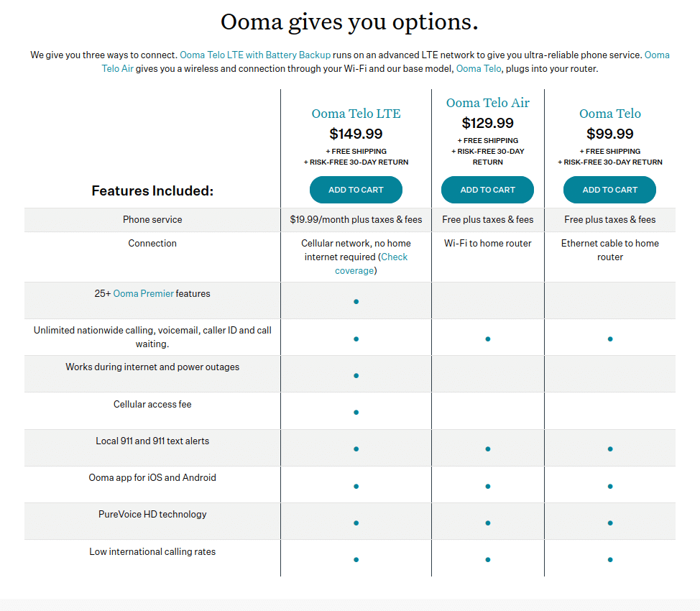Screen dimensions: 700x611
Task: Click the Telo LTE dot for 25+ Ooma Premier features
Action: coord(356,302)
